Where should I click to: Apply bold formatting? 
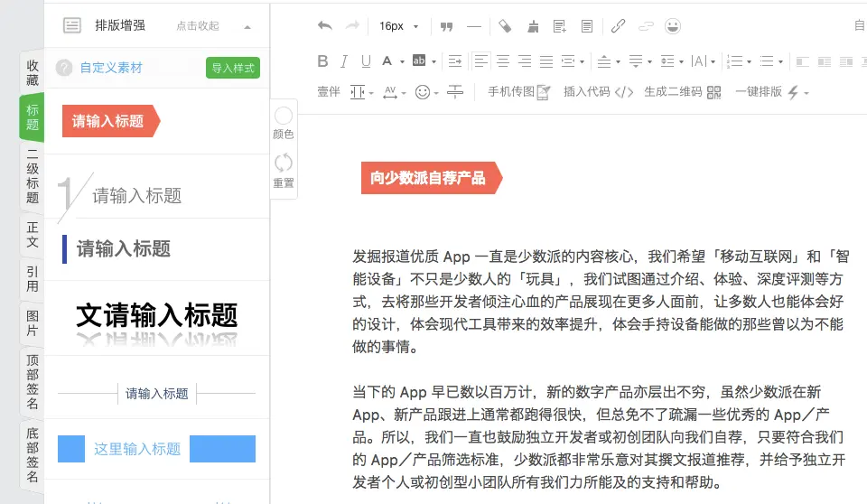pos(323,61)
